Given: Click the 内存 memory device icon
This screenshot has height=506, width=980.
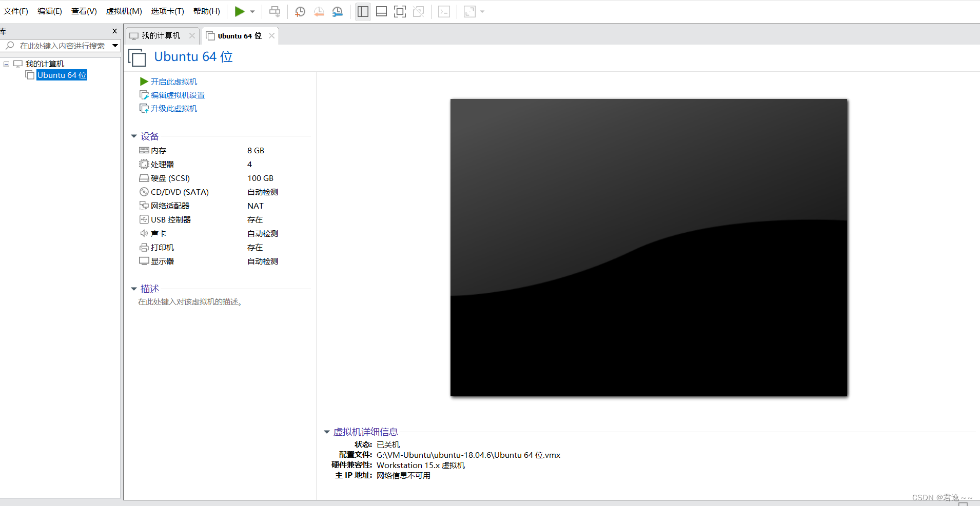Looking at the screenshot, I should [144, 150].
